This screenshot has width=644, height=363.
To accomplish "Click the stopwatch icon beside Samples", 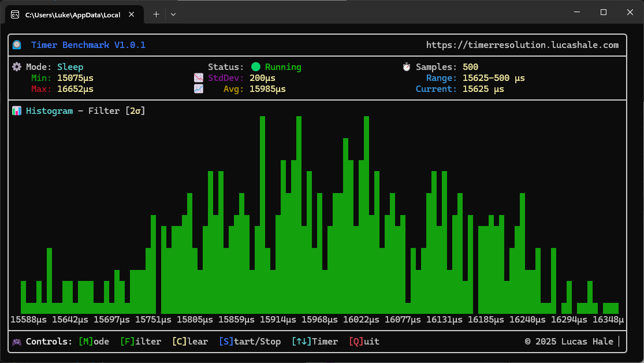I will point(406,66).
